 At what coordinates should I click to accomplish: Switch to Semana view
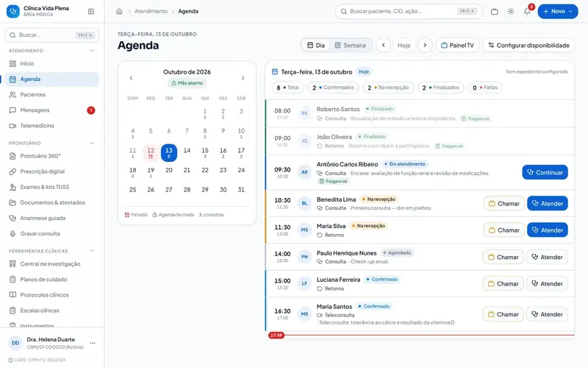tap(351, 45)
